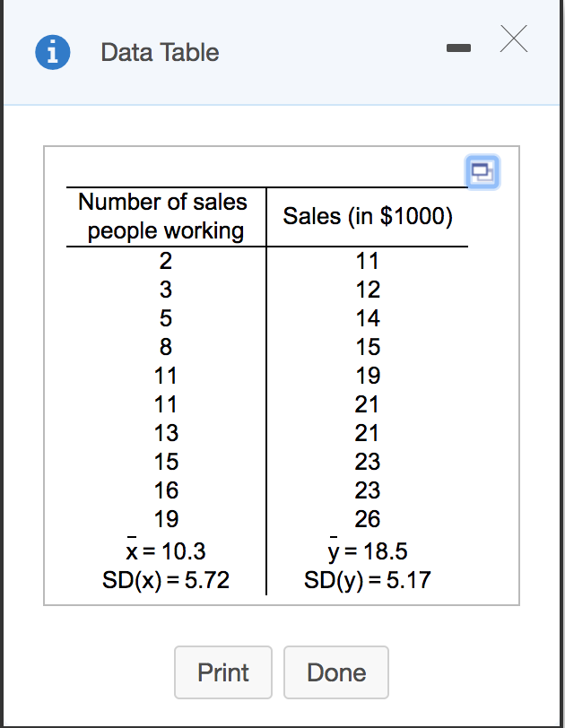565x728 pixels.
Task: Click the blue information icon
Action: (x=52, y=52)
